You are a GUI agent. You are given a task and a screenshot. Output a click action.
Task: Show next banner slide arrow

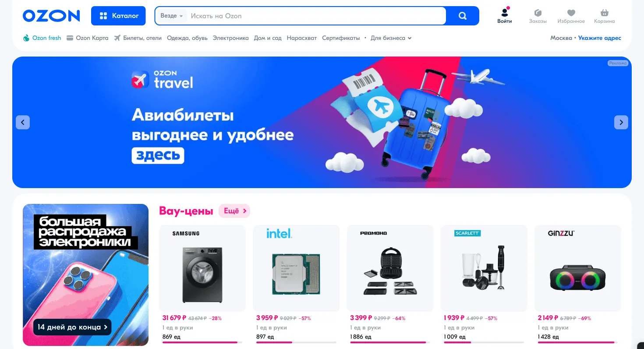click(621, 122)
